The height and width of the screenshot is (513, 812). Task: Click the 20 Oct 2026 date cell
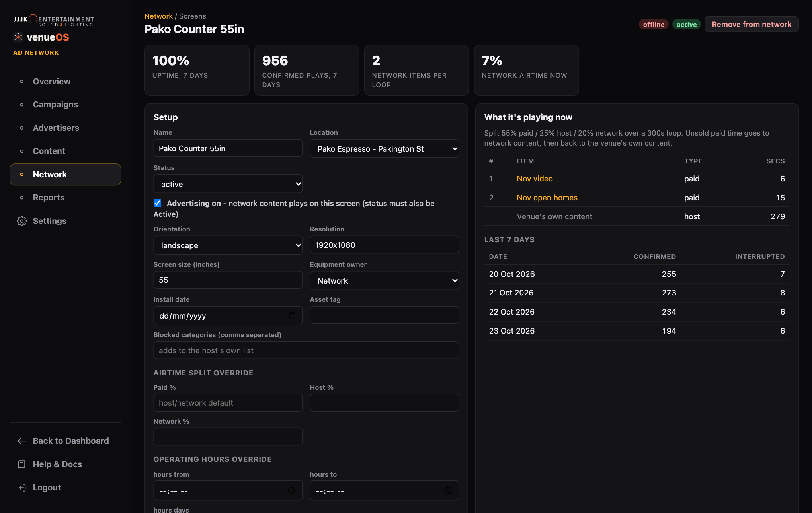point(512,274)
